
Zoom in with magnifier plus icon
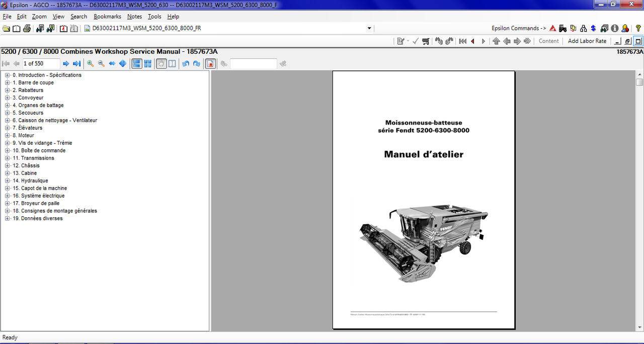[x=91, y=63]
